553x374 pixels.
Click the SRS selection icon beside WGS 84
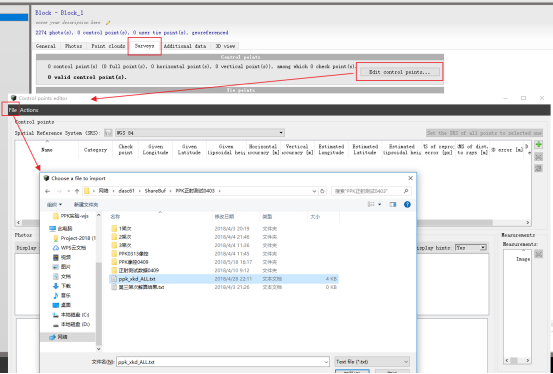coord(108,133)
